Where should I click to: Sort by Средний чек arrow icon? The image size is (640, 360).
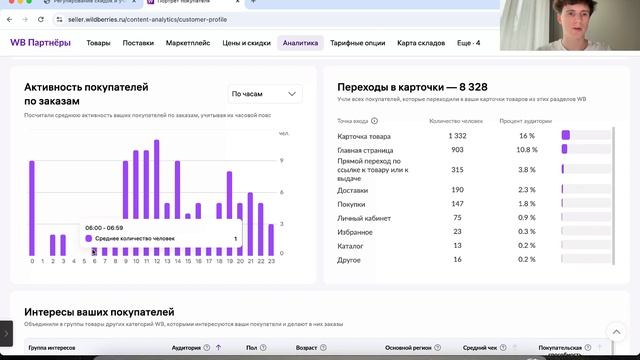[x=515, y=347]
